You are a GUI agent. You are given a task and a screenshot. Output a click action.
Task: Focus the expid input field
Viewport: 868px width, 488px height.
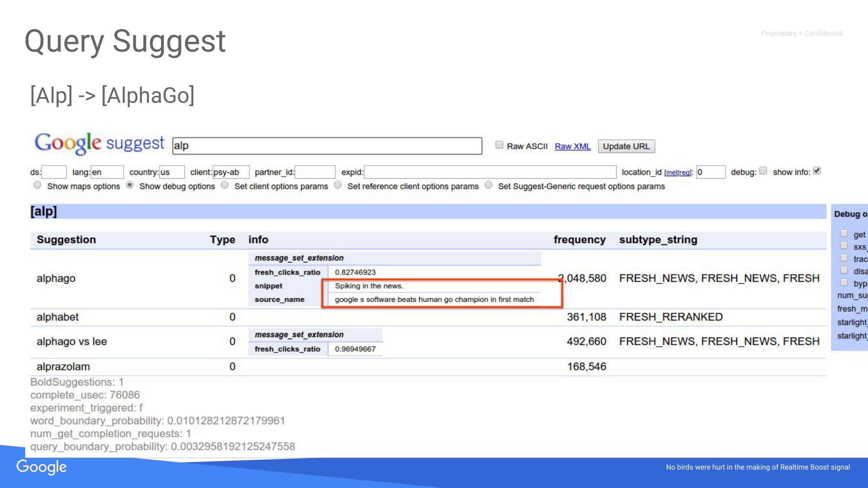click(x=490, y=172)
